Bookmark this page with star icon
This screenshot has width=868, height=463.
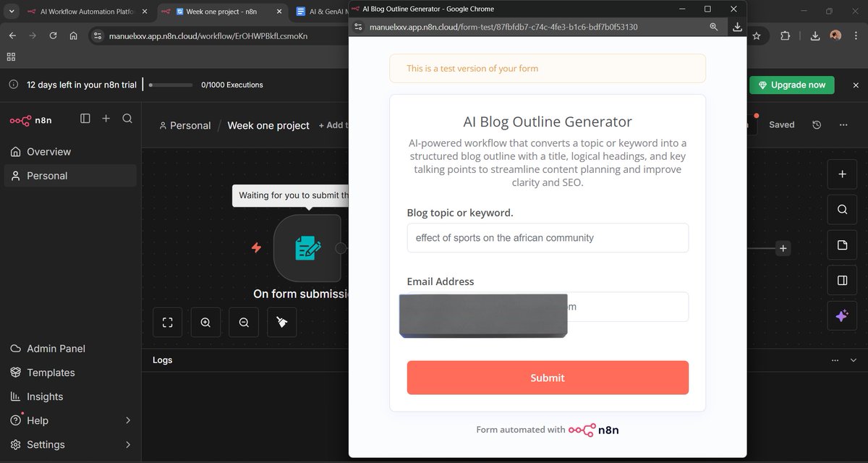[x=757, y=35]
